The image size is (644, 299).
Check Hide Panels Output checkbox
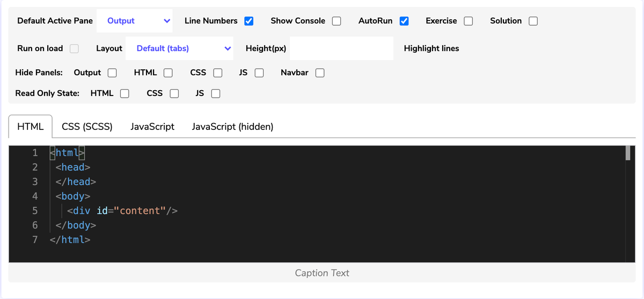click(112, 72)
